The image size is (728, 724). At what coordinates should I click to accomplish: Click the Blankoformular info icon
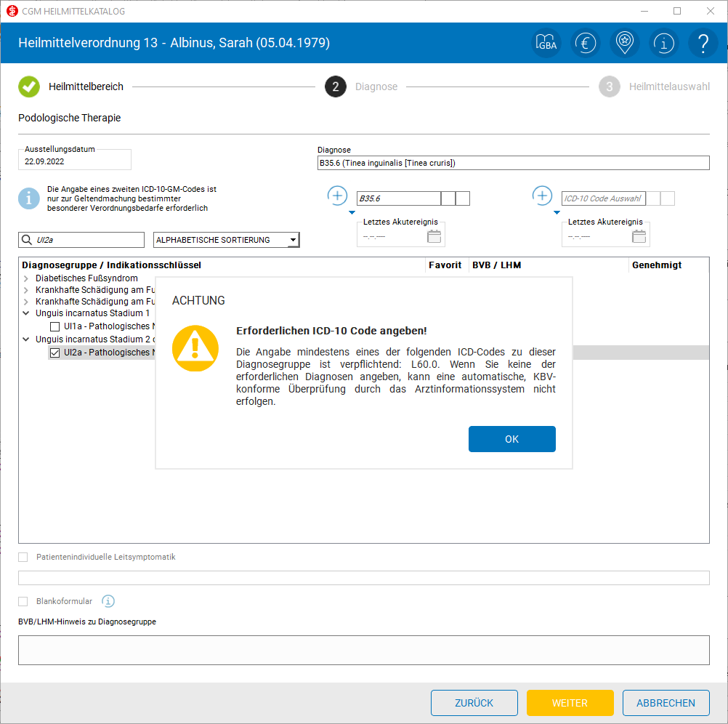coord(108,601)
